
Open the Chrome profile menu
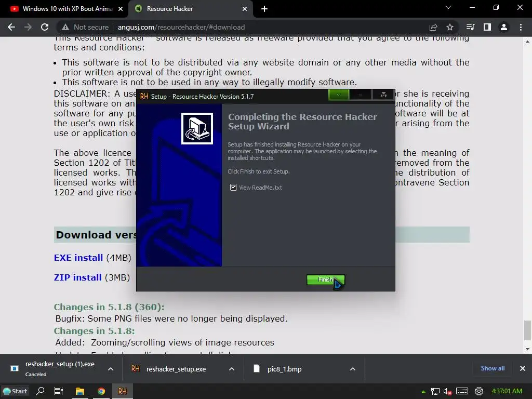click(x=504, y=27)
